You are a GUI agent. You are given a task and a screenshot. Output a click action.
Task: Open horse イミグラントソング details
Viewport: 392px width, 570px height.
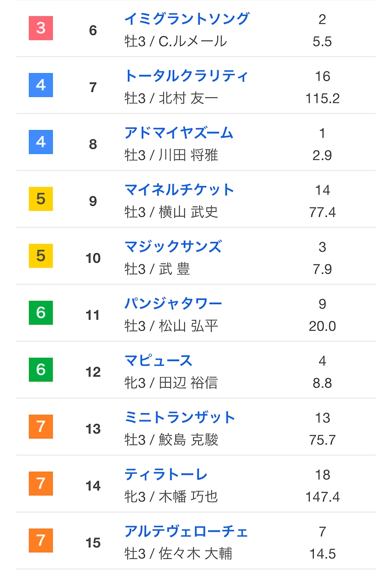(x=187, y=19)
